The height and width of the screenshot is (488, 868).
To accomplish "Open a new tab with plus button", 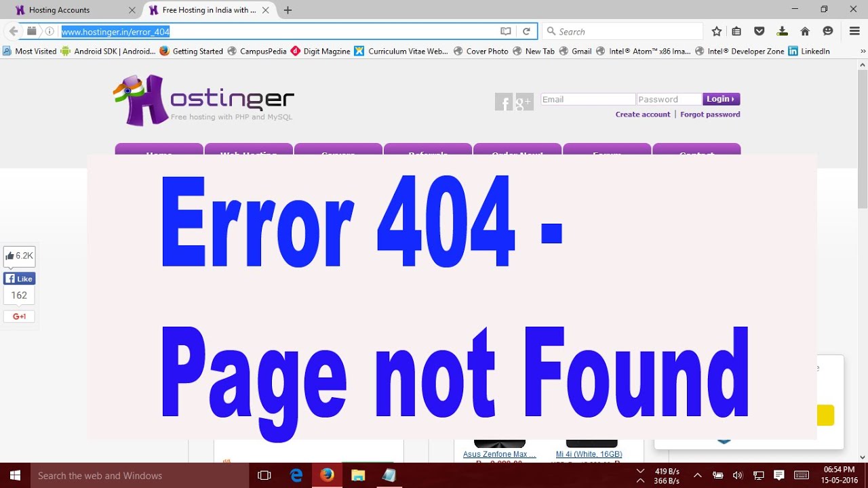I will [288, 10].
